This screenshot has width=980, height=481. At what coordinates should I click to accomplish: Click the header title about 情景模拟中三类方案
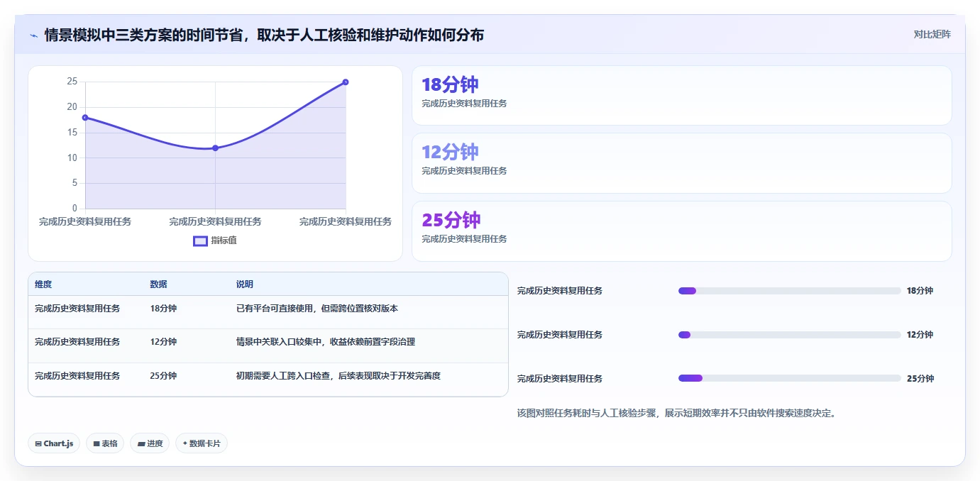264,35
